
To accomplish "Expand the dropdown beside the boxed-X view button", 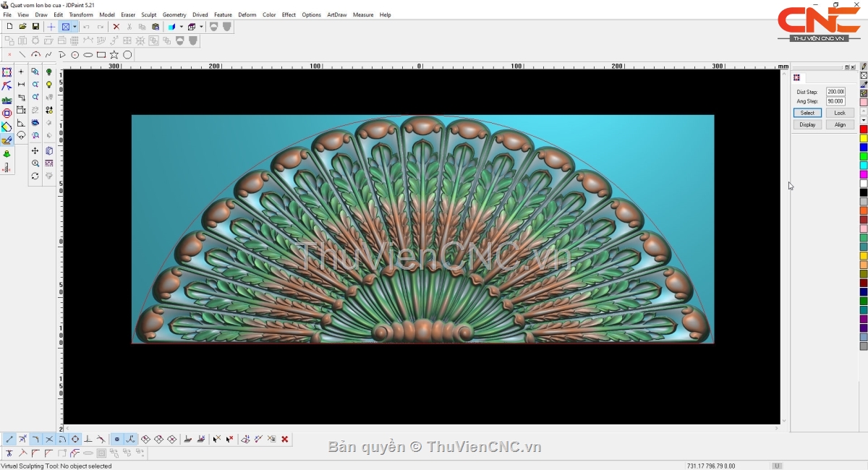I will click(75, 27).
